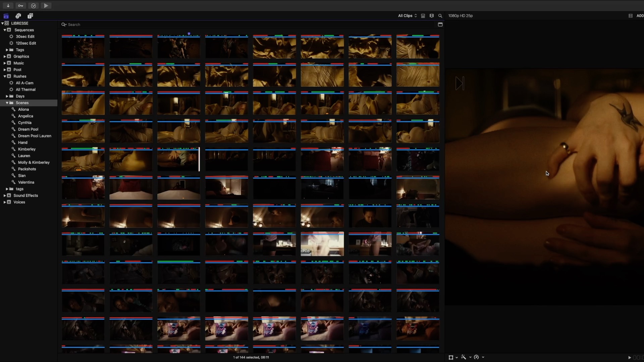
Task: Expand the Sound Effects event
Action: 5,195
